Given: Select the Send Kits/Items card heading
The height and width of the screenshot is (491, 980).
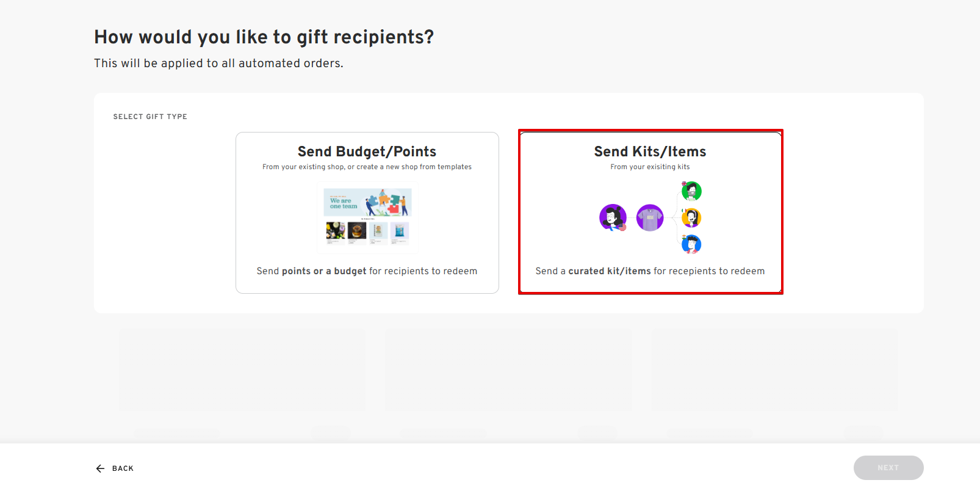Looking at the screenshot, I should click(x=650, y=151).
